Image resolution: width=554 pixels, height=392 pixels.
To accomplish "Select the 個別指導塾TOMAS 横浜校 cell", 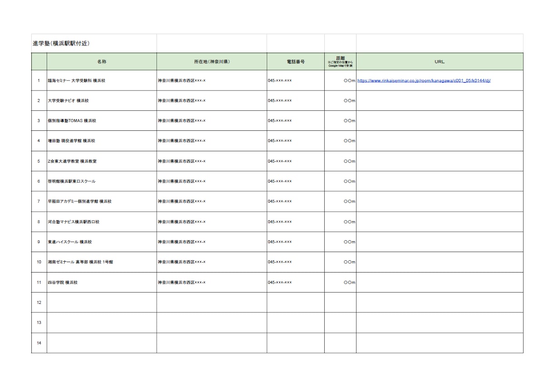I will (102, 121).
